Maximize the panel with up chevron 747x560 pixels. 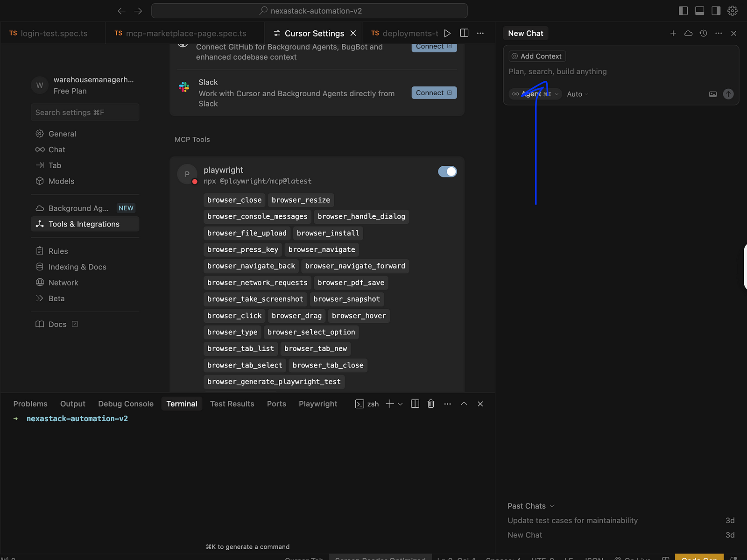pyautogui.click(x=464, y=404)
